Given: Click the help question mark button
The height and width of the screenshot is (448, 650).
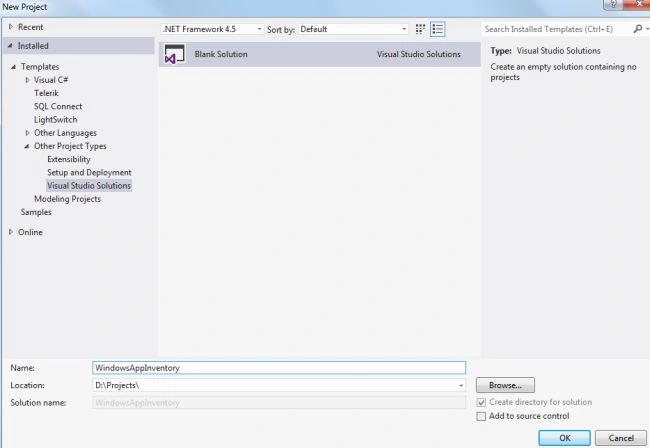Looking at the screenshot, I should point(614,4).
